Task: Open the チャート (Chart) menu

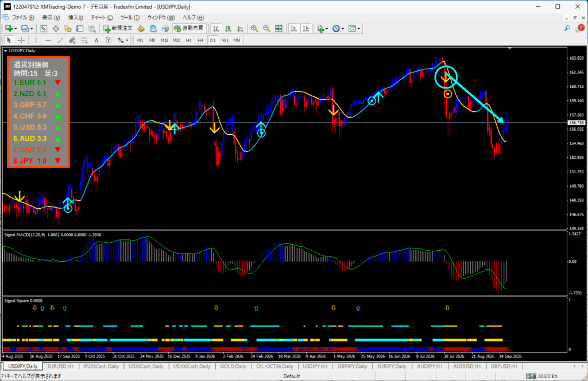Action: point(102,18)
